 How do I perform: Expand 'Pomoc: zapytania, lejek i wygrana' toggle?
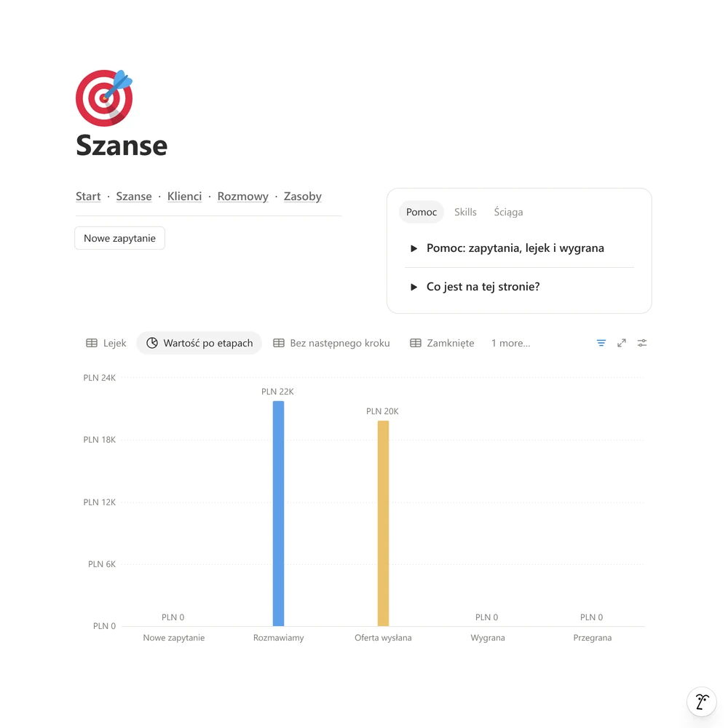click(x=414, y=248)
